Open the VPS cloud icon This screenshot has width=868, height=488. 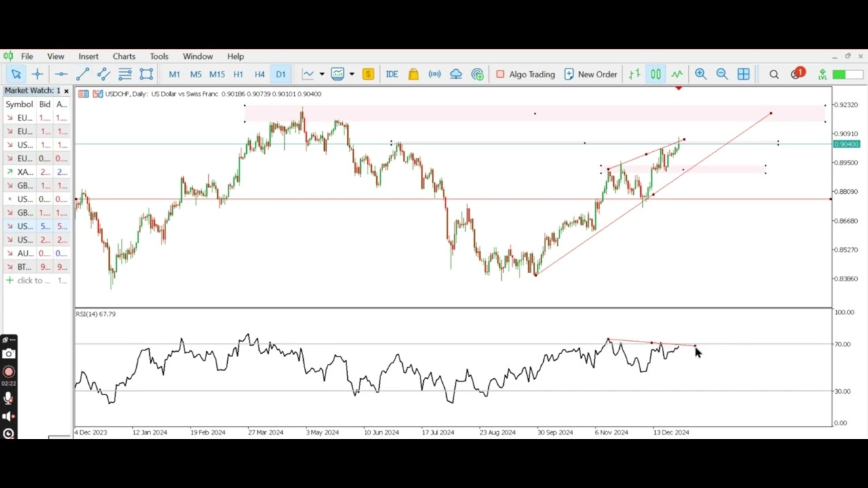pos(456,75)
